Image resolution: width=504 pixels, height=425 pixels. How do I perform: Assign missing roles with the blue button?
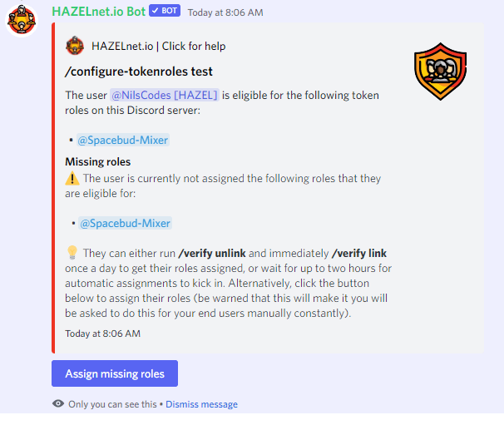[x=115, y=373]
